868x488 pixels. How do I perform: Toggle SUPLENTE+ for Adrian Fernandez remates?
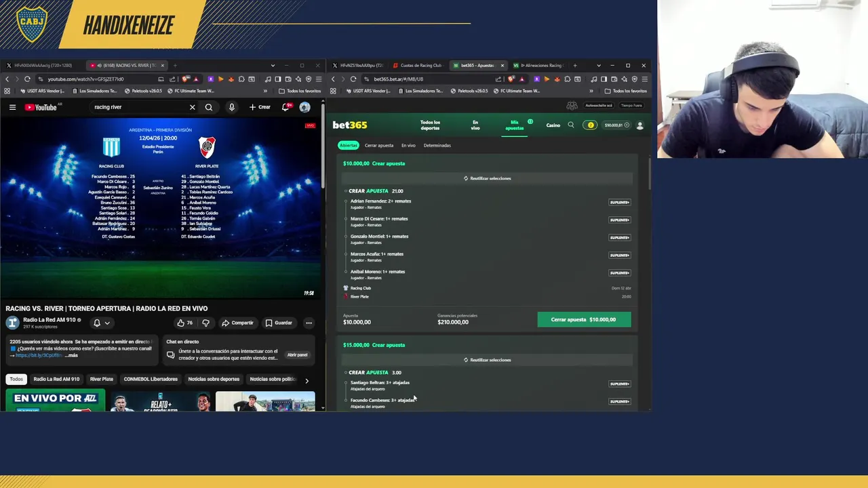[x=620, y=202]
